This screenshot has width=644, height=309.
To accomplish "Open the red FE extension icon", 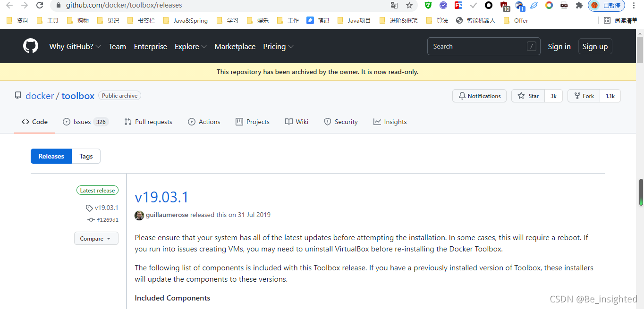I will click(458, 5).
